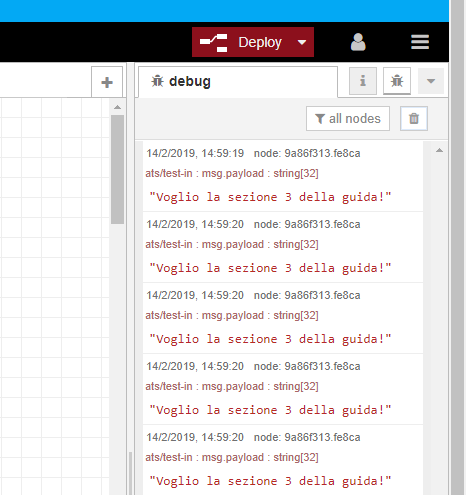Screen dimensions: 466x495
Task: Select the debug tab label
Action: pos(190,81)
